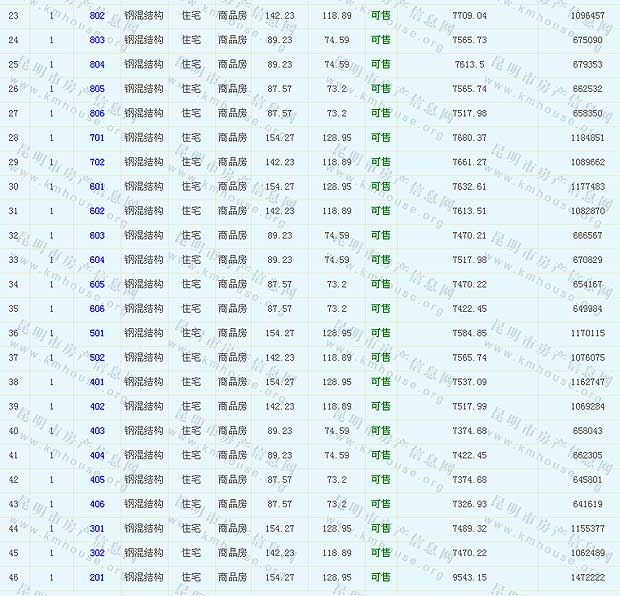This screenshot has height=596, width=620.
Task: Click room number 701
Action: (97, 138)
